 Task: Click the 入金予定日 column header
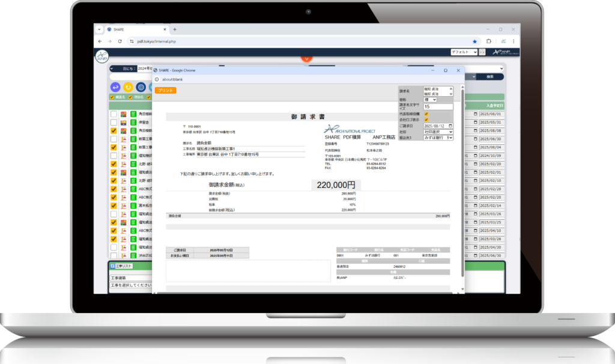tap(494, 106)
